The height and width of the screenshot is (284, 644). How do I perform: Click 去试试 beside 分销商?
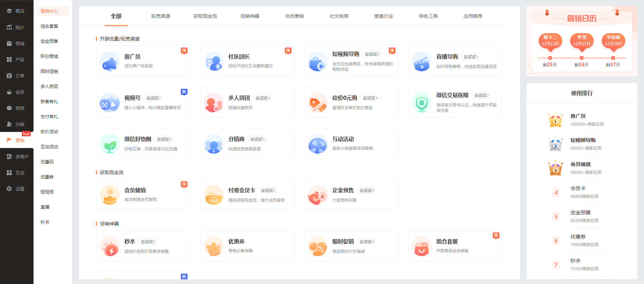click(x=258, y=139)
